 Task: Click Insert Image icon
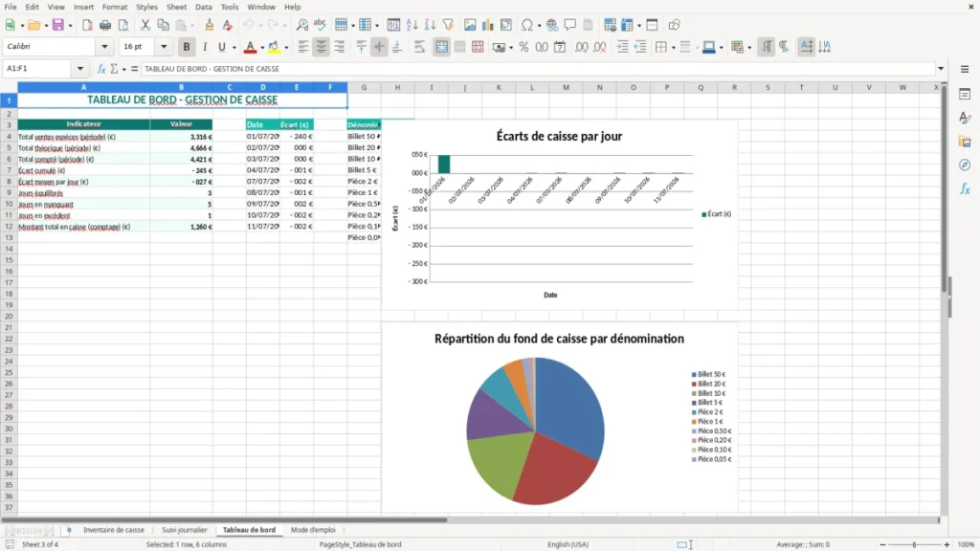pyautogui.click(x=470, y=25)
